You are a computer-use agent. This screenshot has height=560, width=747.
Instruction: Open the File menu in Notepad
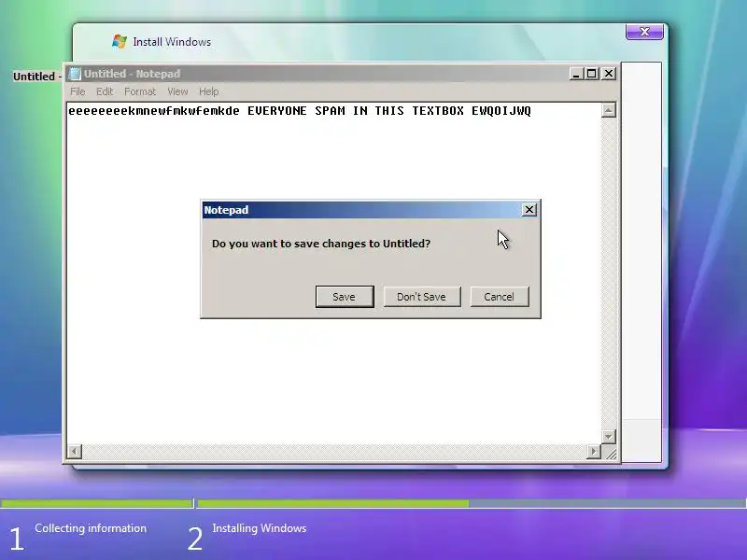coord(78,91)
